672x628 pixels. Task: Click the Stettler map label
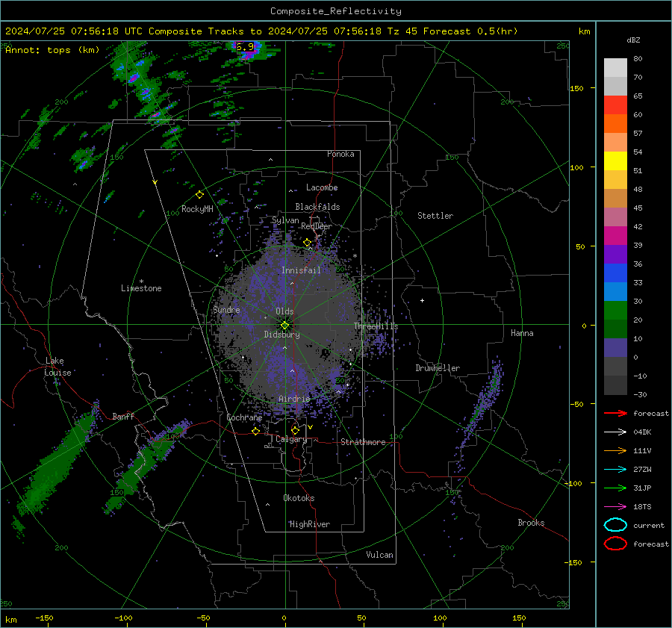(435, 216)
